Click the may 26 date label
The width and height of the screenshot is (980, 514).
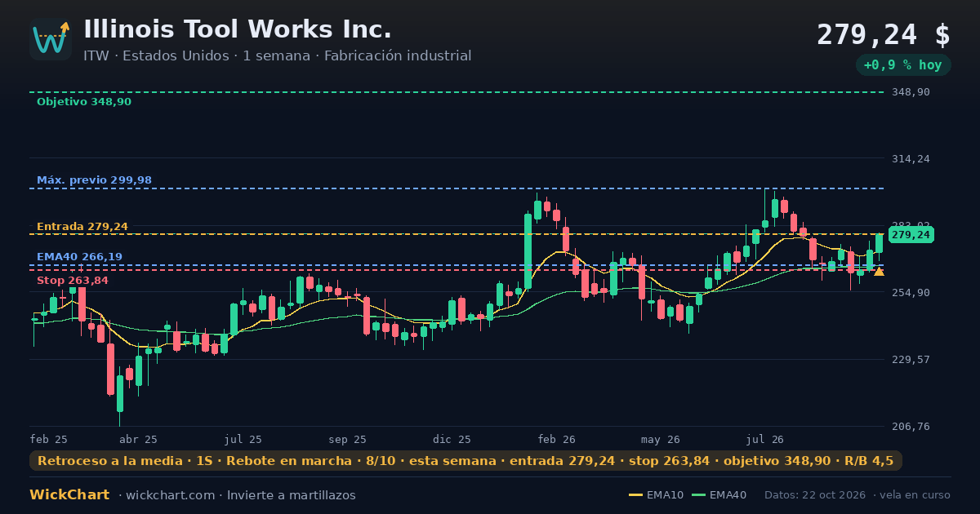(x=661, y=440)
